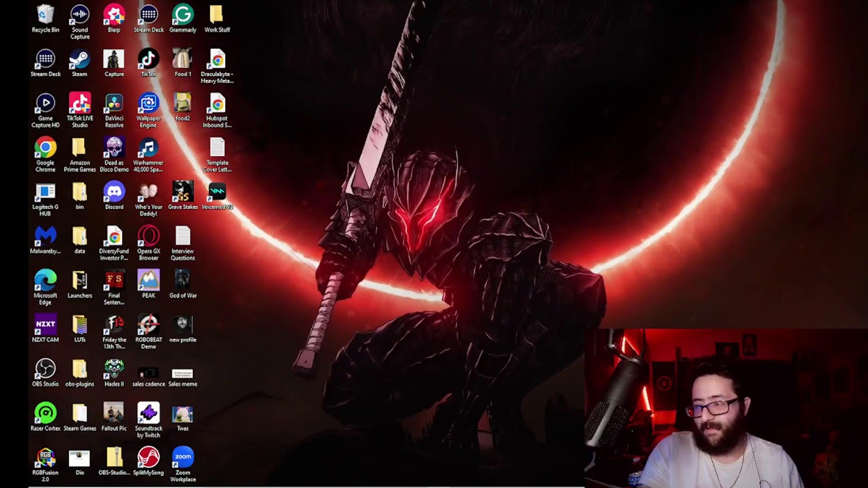The width and height of the screenshot is (868, 488).
Task: Open NZXT CAM from the desktop
Action: click(x=45, y=329)
